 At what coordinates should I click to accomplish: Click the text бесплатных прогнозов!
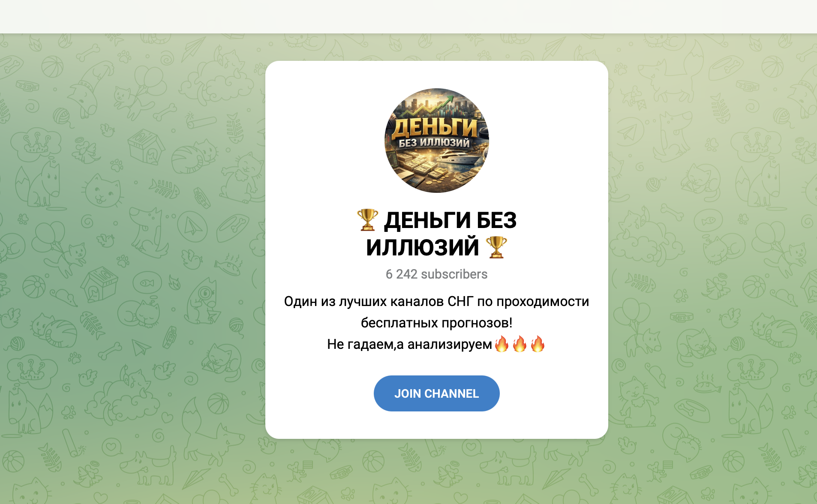(436, 323)
